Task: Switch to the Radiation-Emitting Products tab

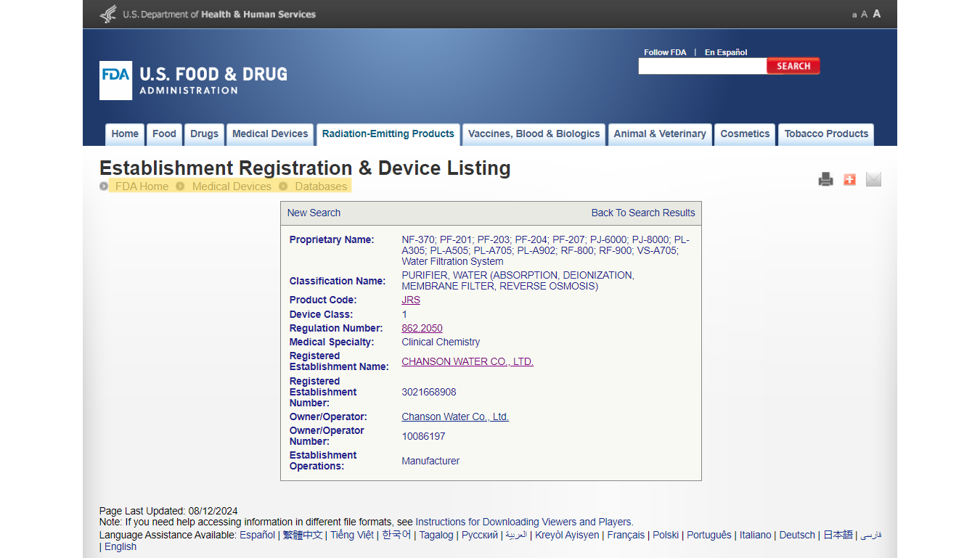Action: tap(388, 134)
